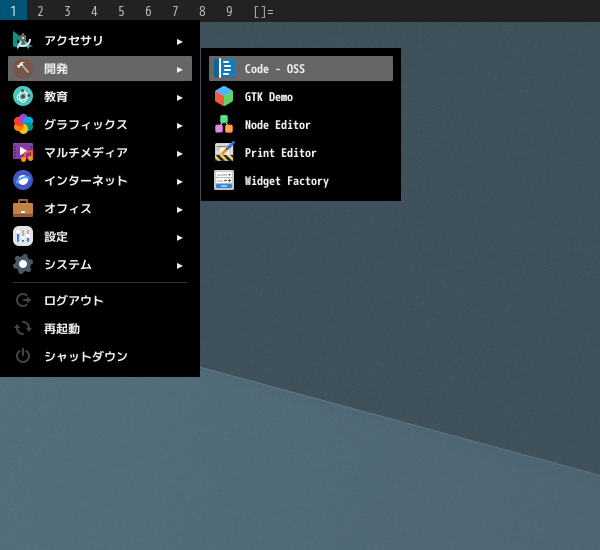Choose 再起動 to reboot
Screen dimensions: 600x550
click(x=100, y=328)
